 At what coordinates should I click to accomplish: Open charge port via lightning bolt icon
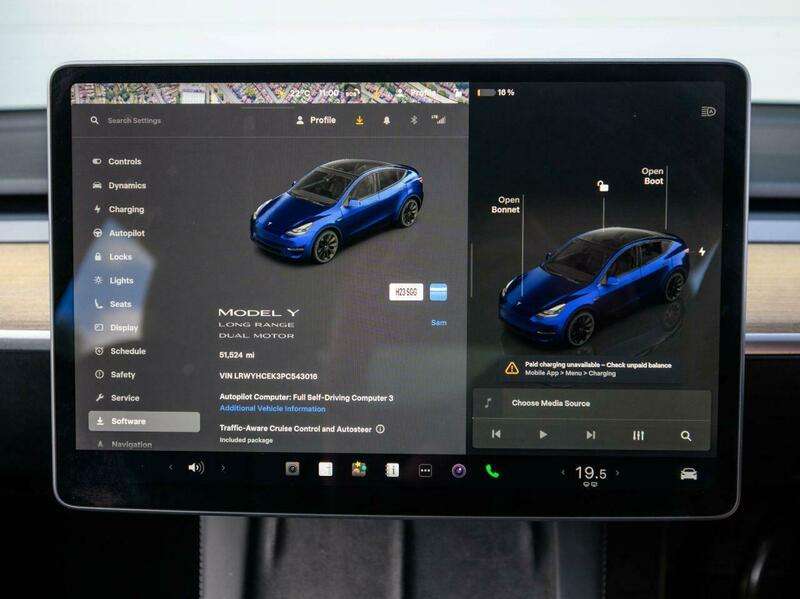[702, 252]
